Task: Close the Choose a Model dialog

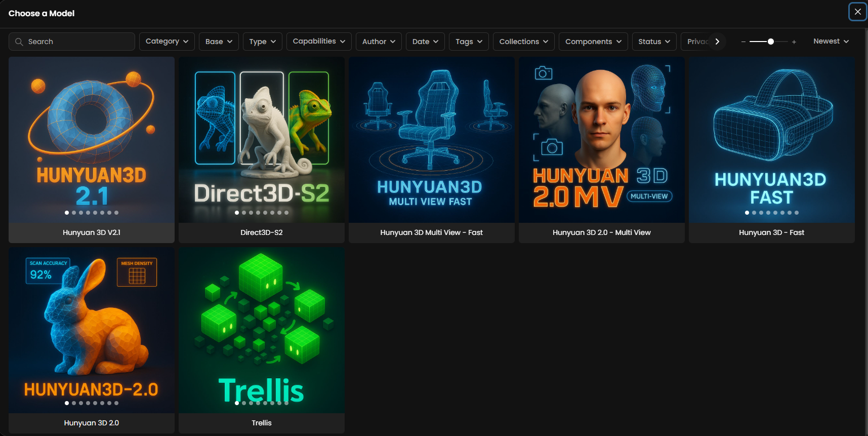Action: point(857,12)
